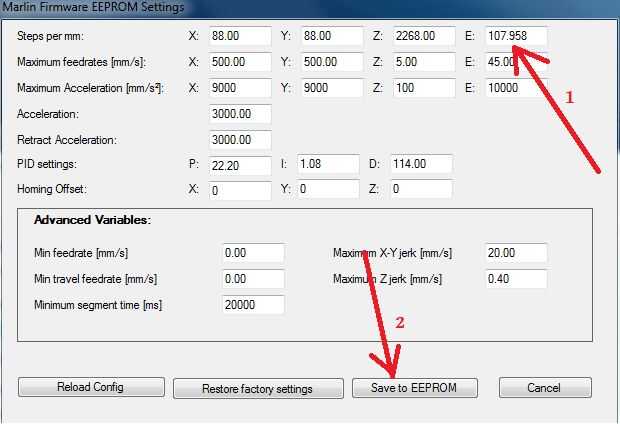Edit the Min travel feedrate field

253,279
